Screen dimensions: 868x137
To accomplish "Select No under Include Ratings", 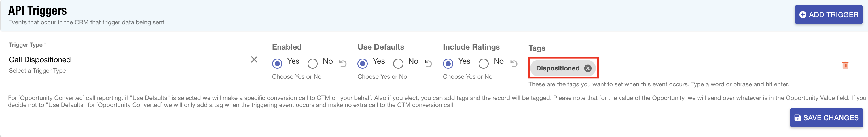I will (483, 63).
